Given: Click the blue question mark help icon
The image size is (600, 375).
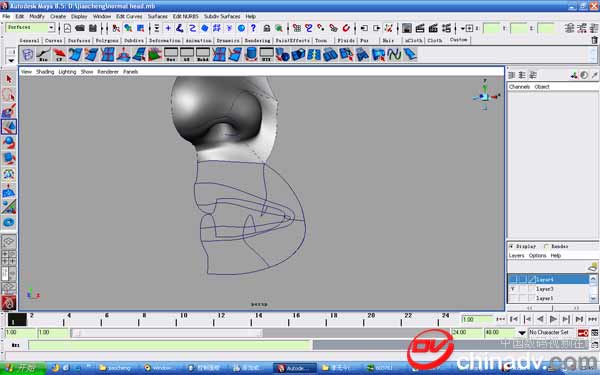Looking at the screenshot, I should (x=253, y=28).
